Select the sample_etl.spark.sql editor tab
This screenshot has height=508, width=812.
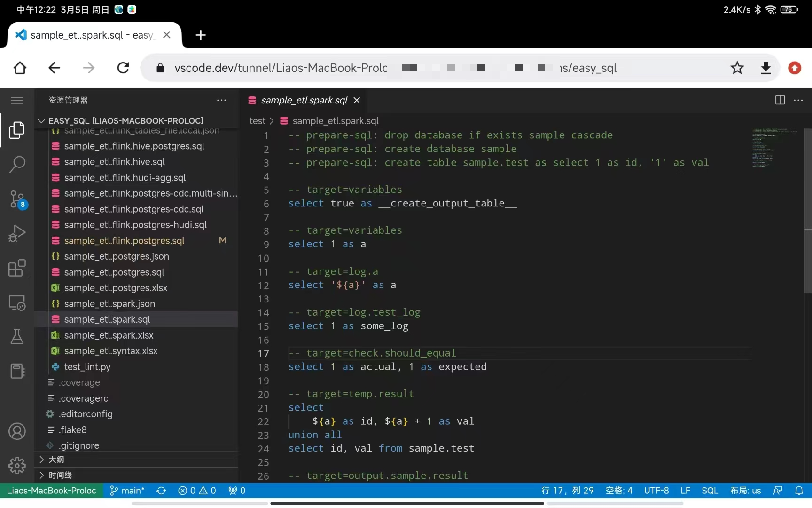pos(304,100)
